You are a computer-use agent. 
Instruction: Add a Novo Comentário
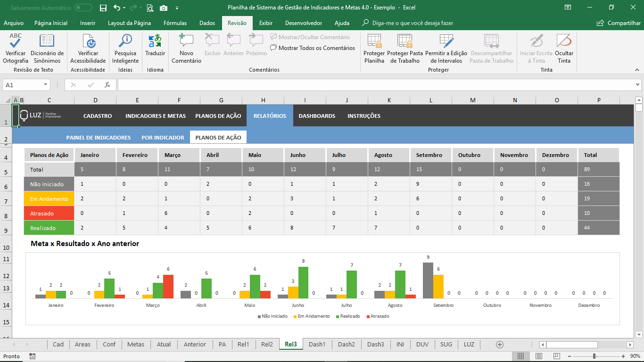(186, 48)
